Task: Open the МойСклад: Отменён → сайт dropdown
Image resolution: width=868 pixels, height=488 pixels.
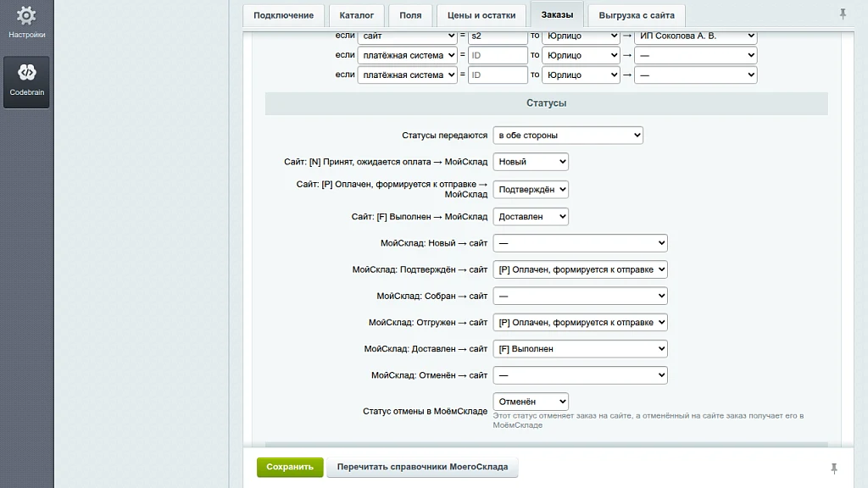Action: pos(580,375)
